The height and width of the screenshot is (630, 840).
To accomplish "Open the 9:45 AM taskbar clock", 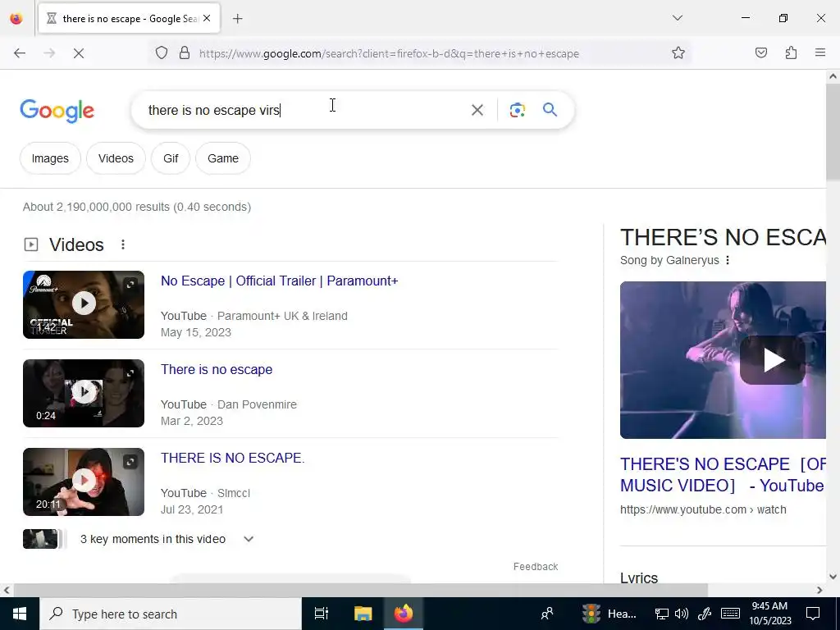I will click(x=769, y=614).
